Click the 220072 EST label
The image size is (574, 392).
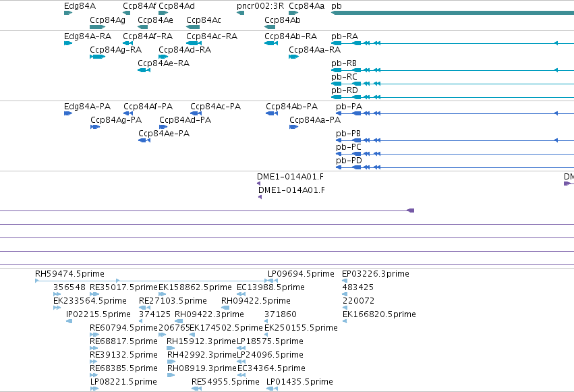(x=358, y=301)
